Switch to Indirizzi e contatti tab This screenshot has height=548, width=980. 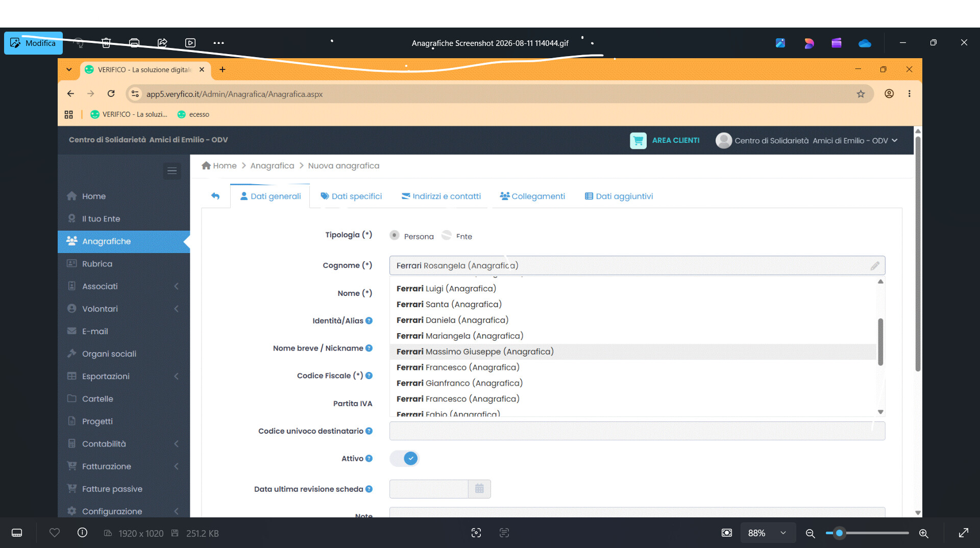click(x=441, y=196)
